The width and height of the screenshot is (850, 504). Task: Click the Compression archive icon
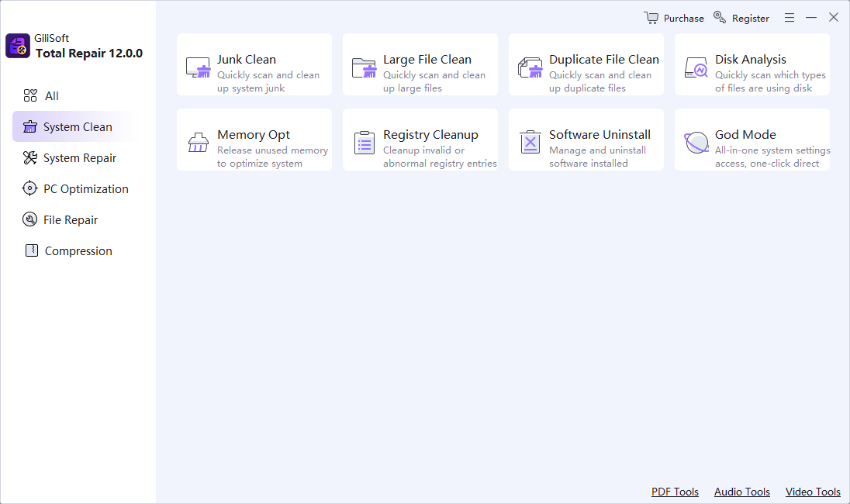(32, 250)
